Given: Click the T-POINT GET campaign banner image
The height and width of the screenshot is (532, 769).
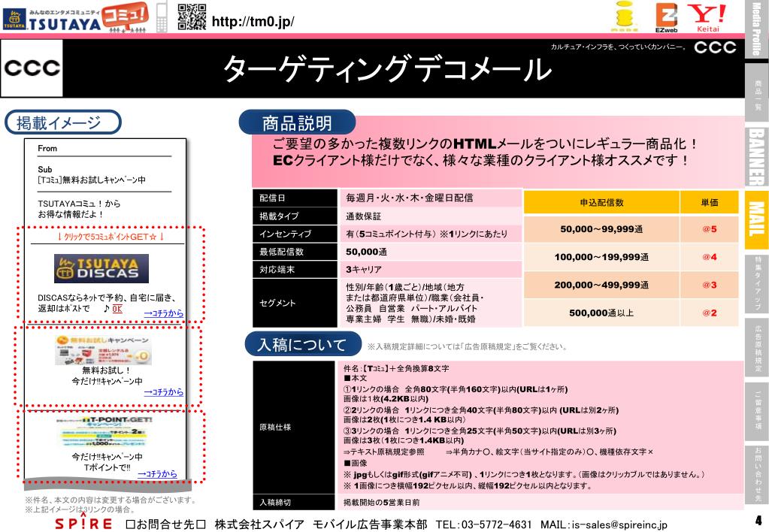Looking at the screenshot, I should (103, 431).
